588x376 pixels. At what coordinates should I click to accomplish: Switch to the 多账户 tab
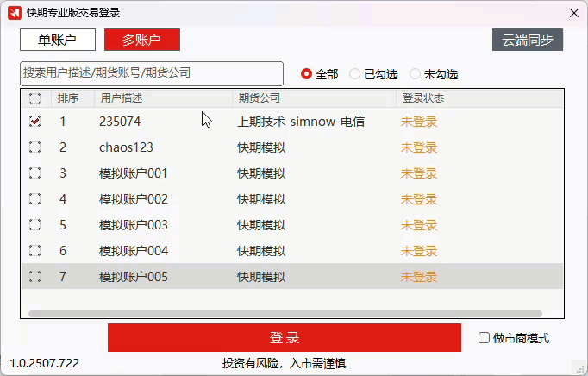point(142,40)
